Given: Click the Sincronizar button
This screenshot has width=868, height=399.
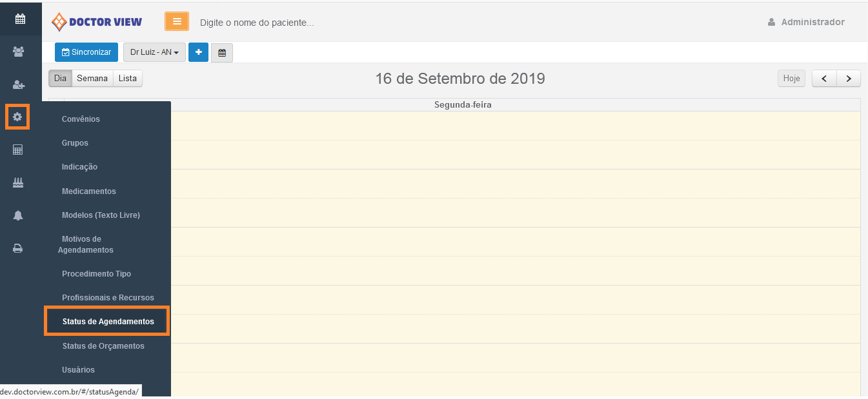Looking at the screenshot, I should [x=86, y=52].
